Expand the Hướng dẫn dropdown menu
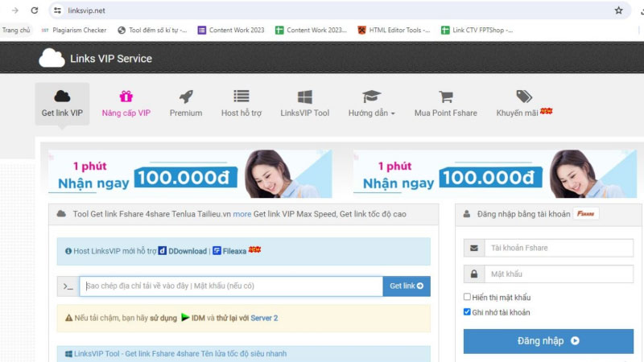Image resolution: width=644 pixels, height=362 pixels. tap(371, 104)
